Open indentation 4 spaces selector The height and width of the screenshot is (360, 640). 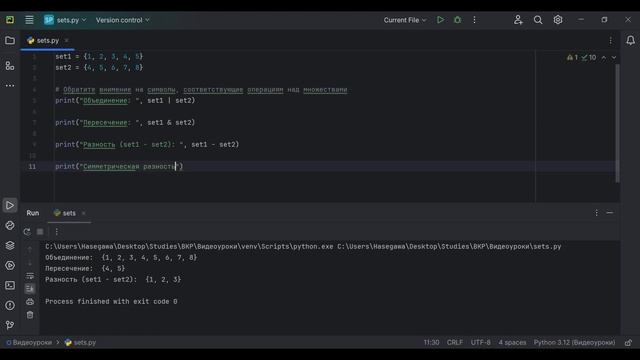click(x=512, y=342)
